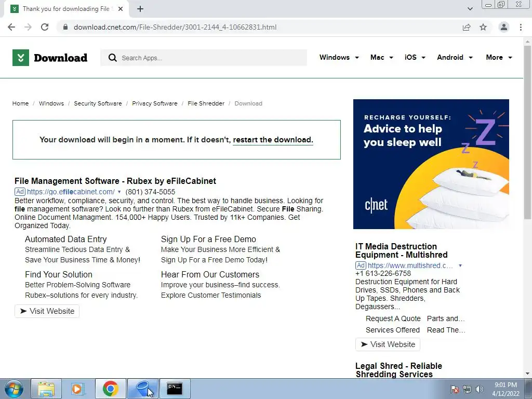The height and width of the screenshot is (399, 532).
Task: Click the Chrome taskbar icon
Action: point(110,389)
